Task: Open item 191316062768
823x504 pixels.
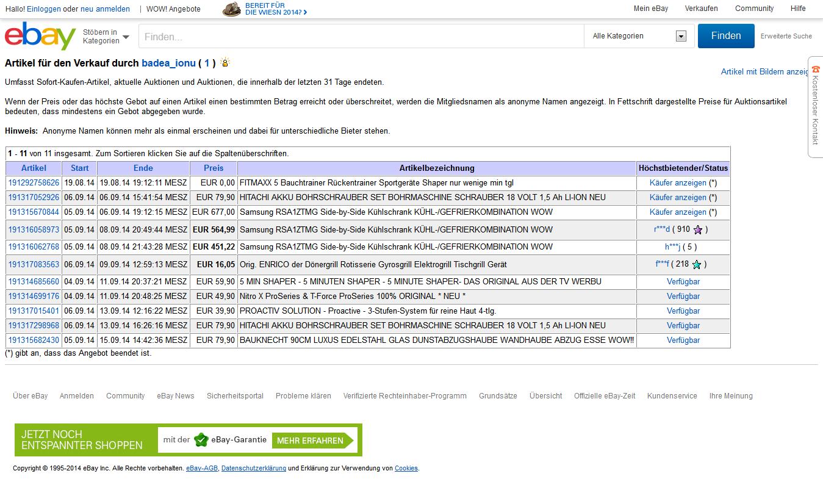Action: coord(34,247)
